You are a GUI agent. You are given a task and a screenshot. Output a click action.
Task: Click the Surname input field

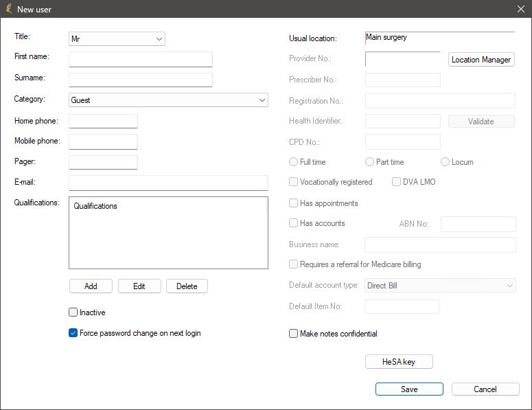[x=141, y=80]
